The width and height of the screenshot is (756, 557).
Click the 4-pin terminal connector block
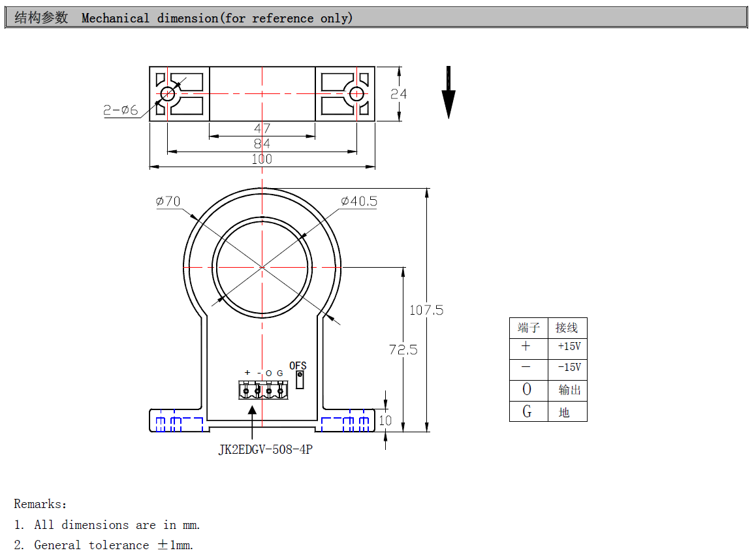(263, 390)
